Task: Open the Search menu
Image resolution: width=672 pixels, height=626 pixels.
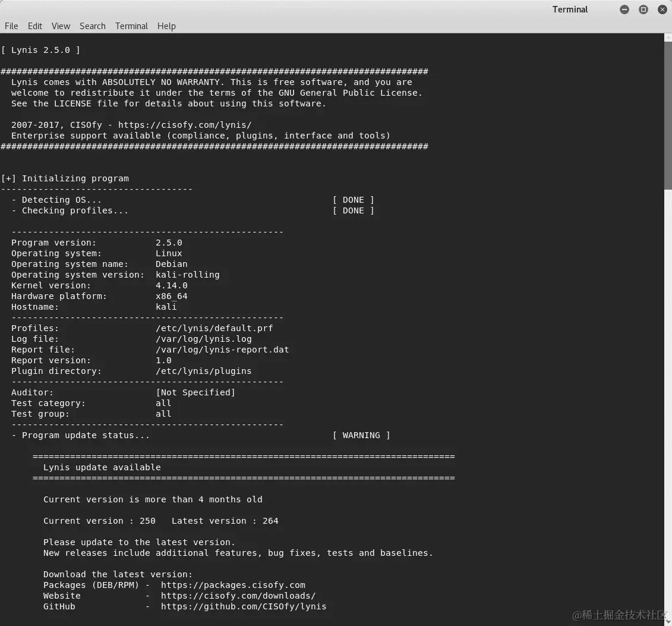Action: [93, 26]
